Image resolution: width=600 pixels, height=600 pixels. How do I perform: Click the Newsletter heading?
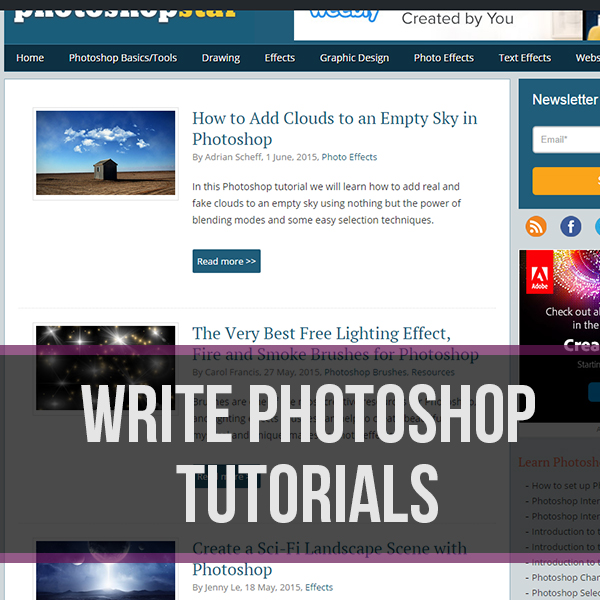pyautogui.click(x=565, y=99)
